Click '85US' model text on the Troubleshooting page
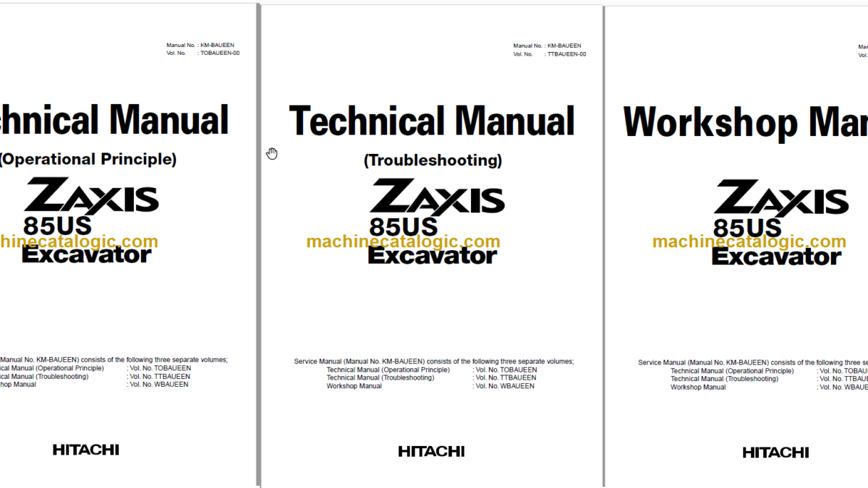Viewport: 868px width, 488px height. (403, 227)
